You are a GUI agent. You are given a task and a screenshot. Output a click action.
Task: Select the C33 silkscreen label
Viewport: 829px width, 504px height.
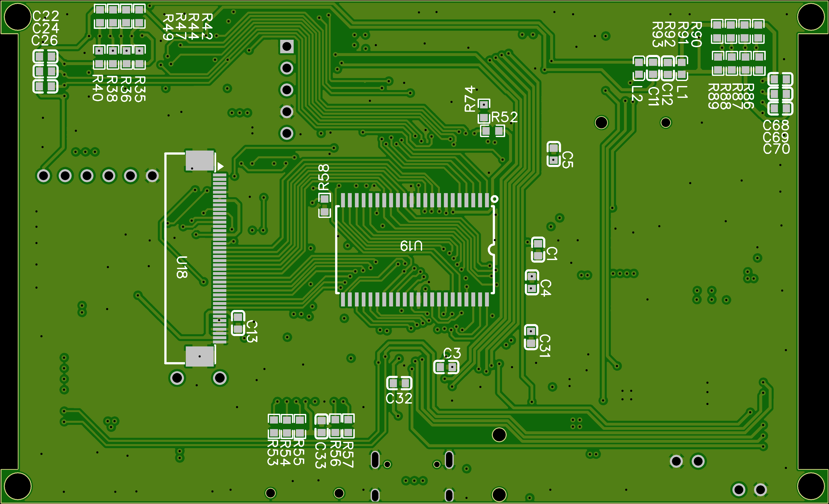coord(320,455)
